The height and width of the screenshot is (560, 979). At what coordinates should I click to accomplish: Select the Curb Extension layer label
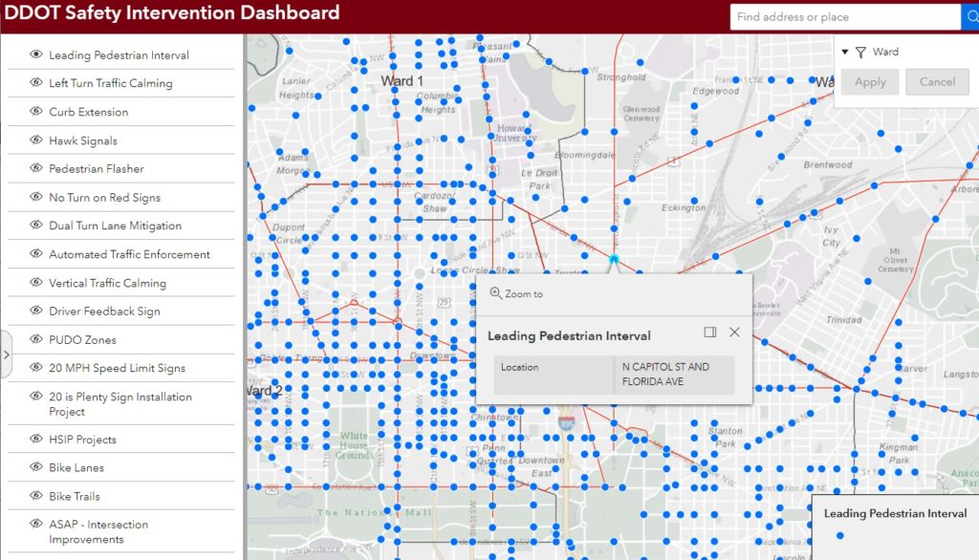point(89,112)
